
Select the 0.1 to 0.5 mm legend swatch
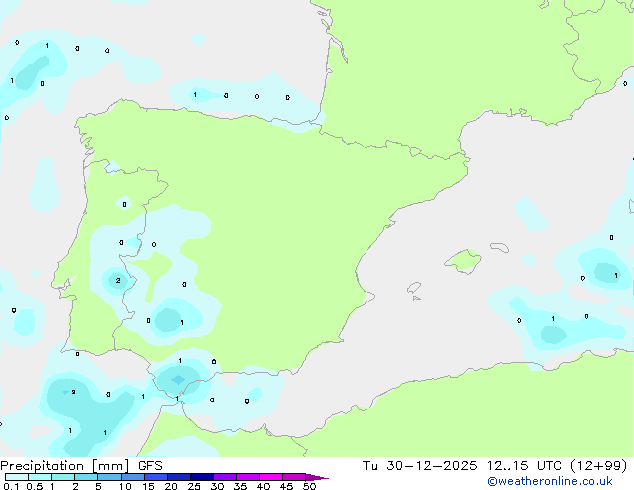(x=17, y=477)
